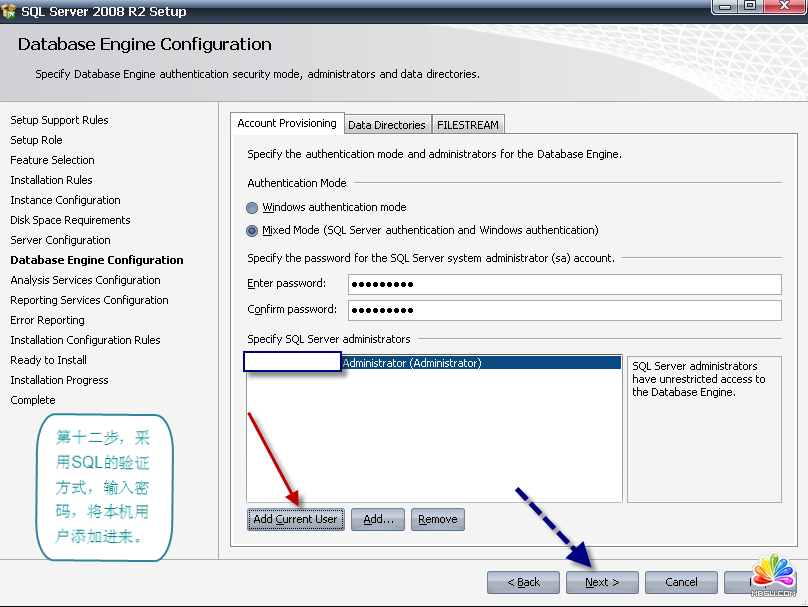This screenshot has height=607, width=808.
Task: Go to the Next setup page
Action: click(x=602, y=582)
